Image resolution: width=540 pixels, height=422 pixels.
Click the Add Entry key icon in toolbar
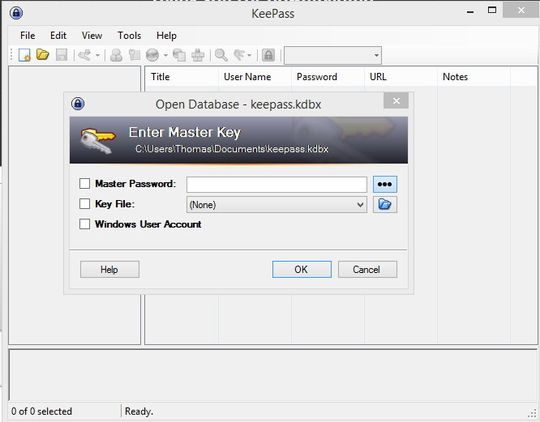click(85, 55)
